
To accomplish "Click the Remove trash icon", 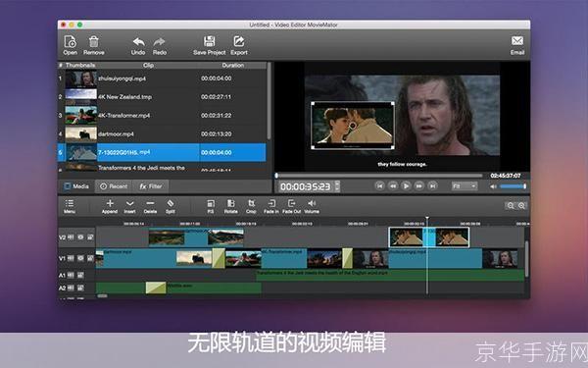I will (x=94, y=41).
